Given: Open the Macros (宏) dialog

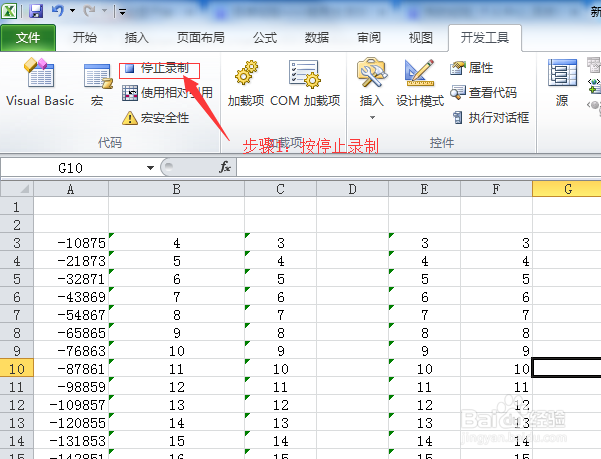Looking at the screenshot, I should pos(97,85).
